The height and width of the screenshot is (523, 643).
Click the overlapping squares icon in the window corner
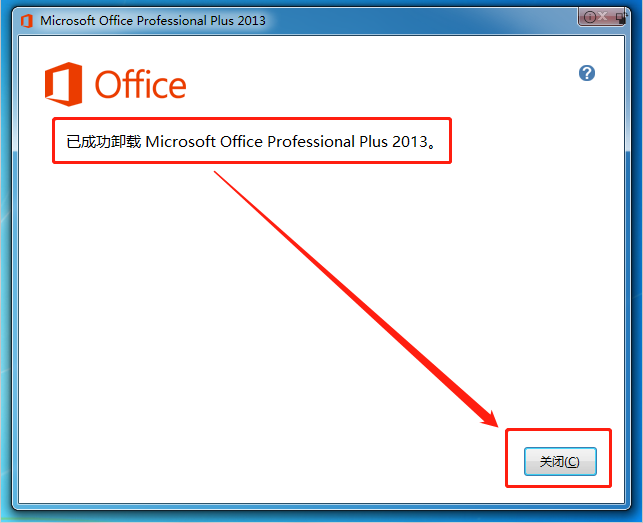click(621, 17)
